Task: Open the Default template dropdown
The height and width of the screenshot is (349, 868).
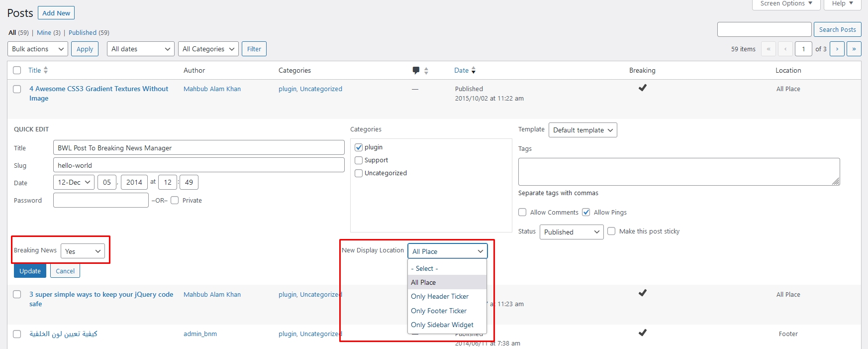Action: coord(582,130)
